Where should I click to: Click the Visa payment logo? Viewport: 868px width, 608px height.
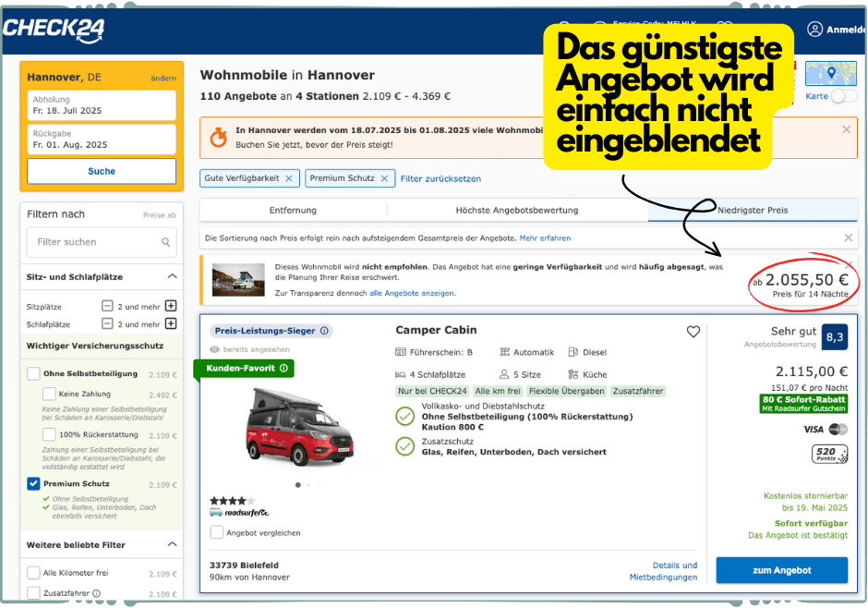click(814, 429)
